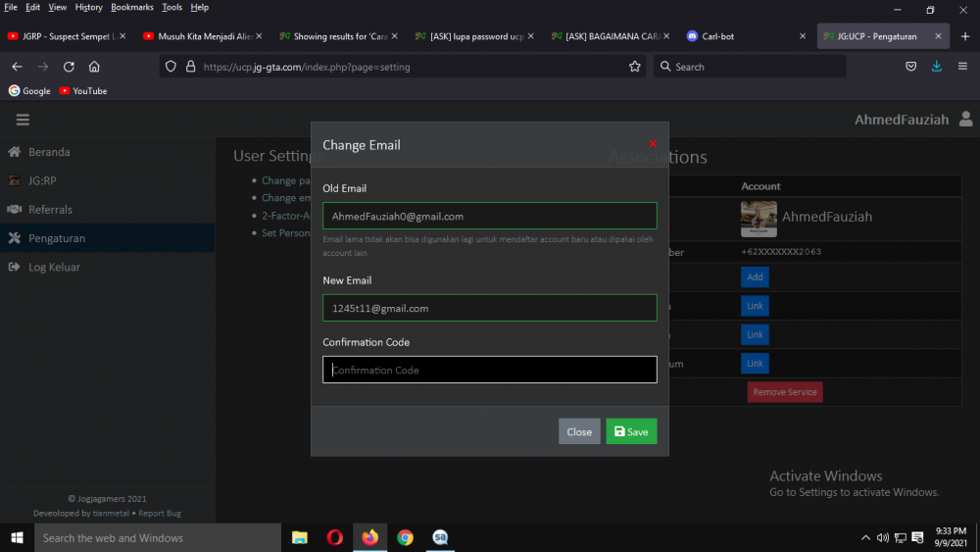980x552 pixels.
Task: Show hidden system tray icons
Action: [x=865, y=537]
